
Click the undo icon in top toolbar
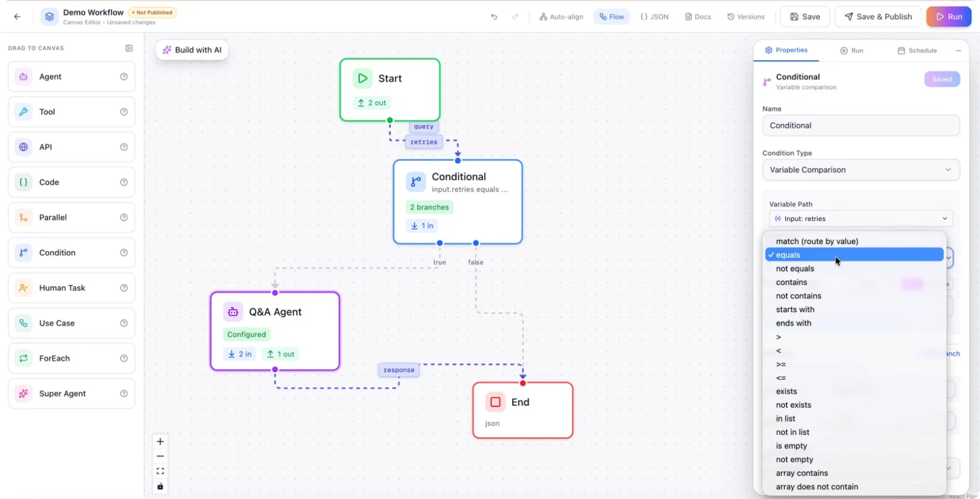click(x=494, y=17)
